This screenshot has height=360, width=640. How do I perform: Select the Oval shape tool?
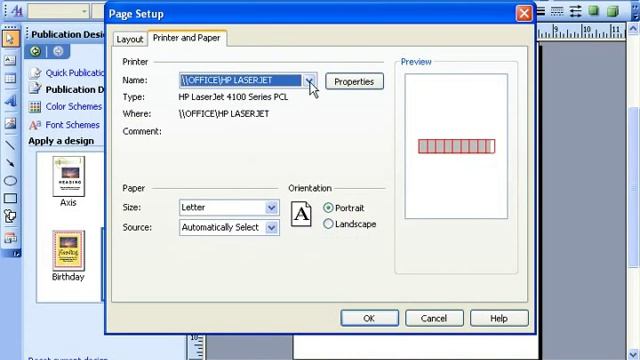click(x=10, y=180)
